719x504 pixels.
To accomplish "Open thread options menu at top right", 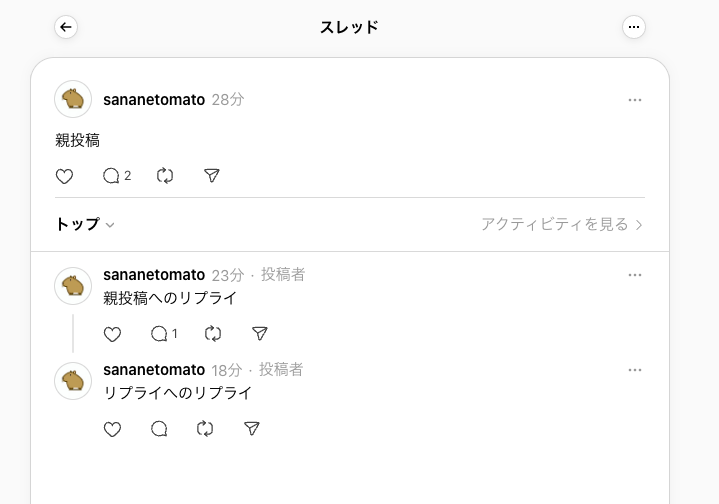I will coord(634,28).
